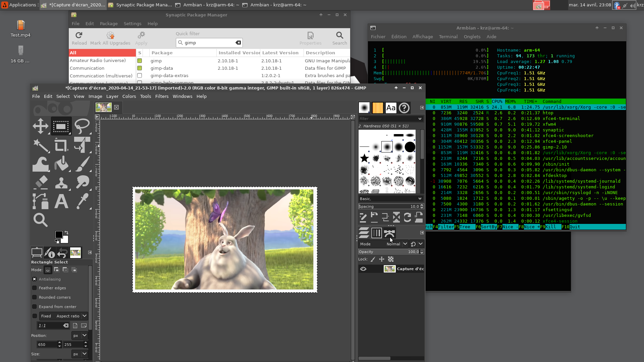Image resolution: width=644 pixels, height=362 pixels.
Task: Enable the Fixed aspect ratio checkbox
Action: point(34,316)
